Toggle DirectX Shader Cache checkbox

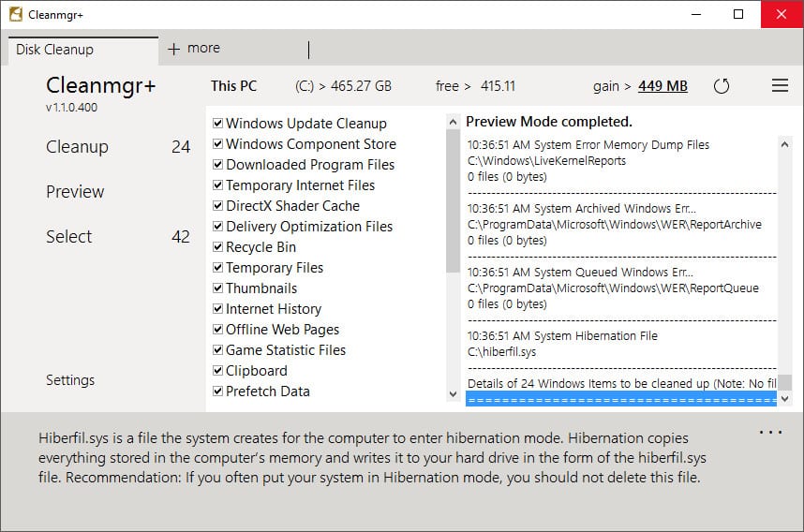click(x=217, y=206)
